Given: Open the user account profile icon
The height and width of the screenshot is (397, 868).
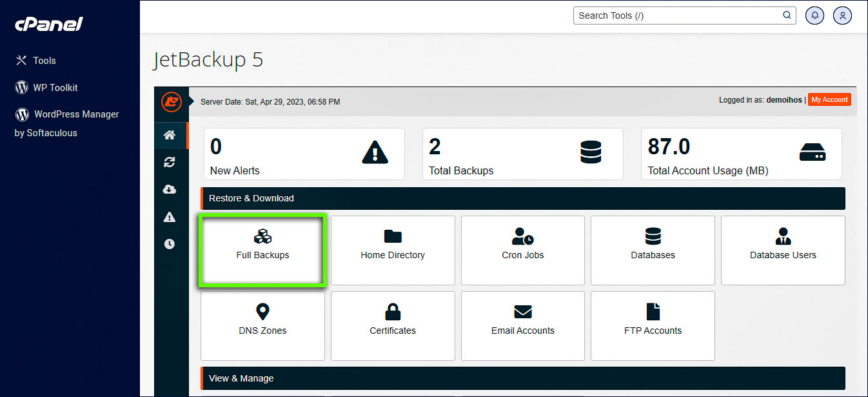Looking at the screenshot, I should [x=842, y=15].
